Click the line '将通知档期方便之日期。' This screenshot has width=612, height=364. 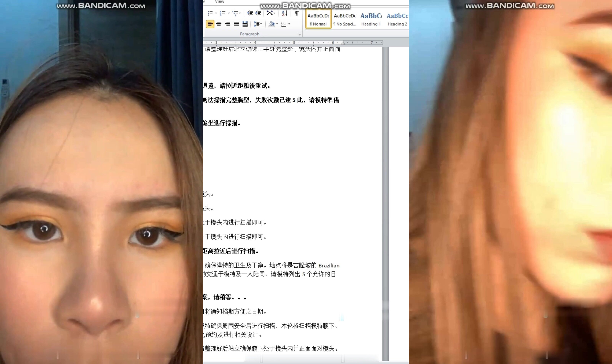[236, 312]
